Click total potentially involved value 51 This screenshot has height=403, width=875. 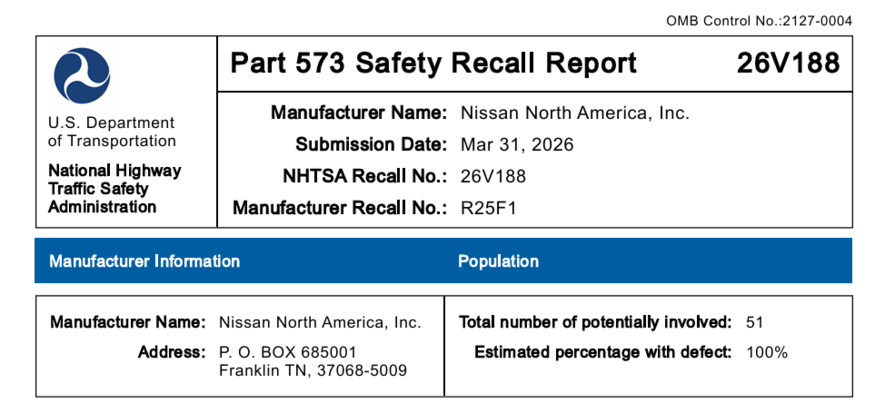point(754,323)
